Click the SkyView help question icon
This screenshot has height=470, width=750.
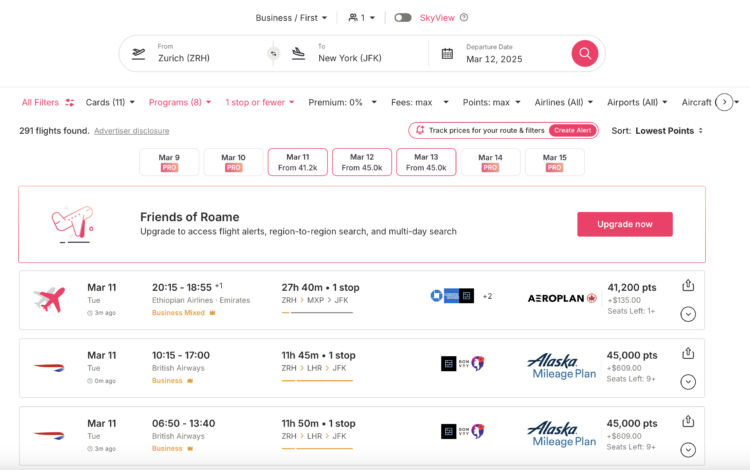click(x=464, y=18)
